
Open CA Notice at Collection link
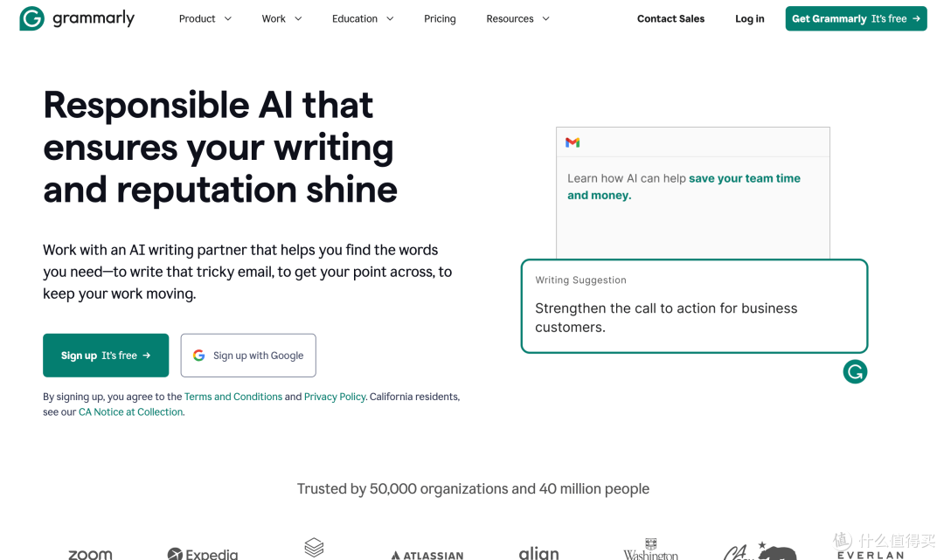tap(130, 412)
